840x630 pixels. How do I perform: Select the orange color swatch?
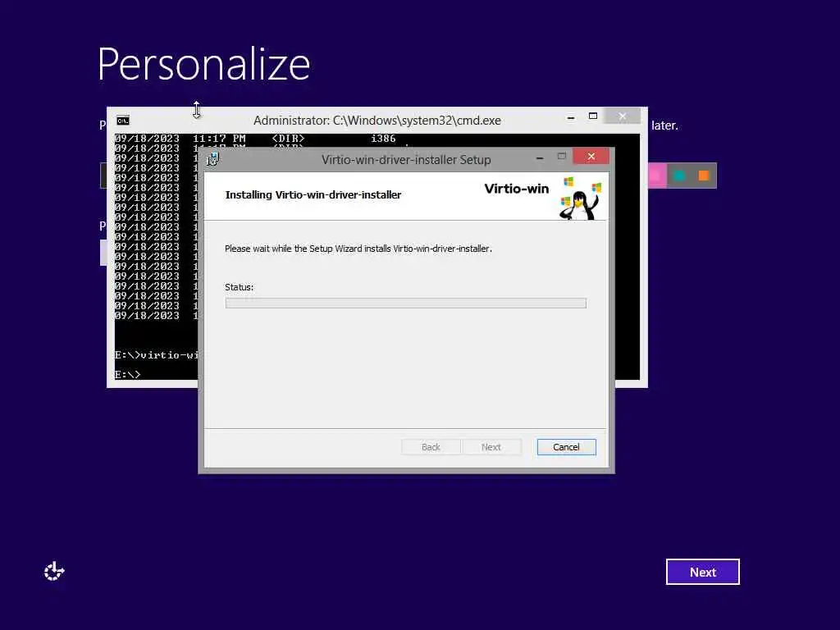tap(704, 176)
